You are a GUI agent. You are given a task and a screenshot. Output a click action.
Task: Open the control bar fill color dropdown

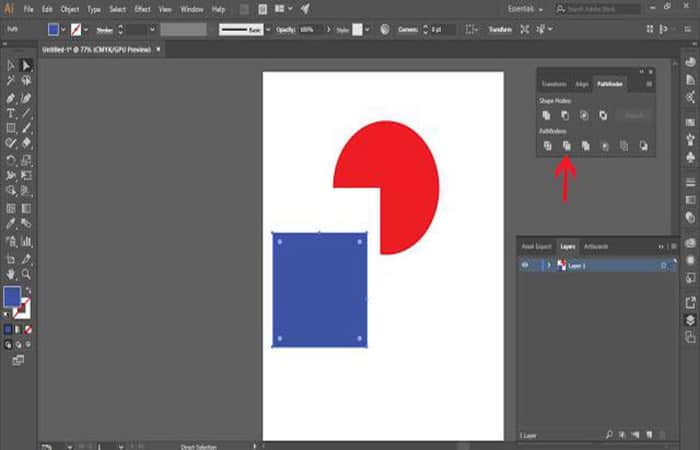coord(63,30)
